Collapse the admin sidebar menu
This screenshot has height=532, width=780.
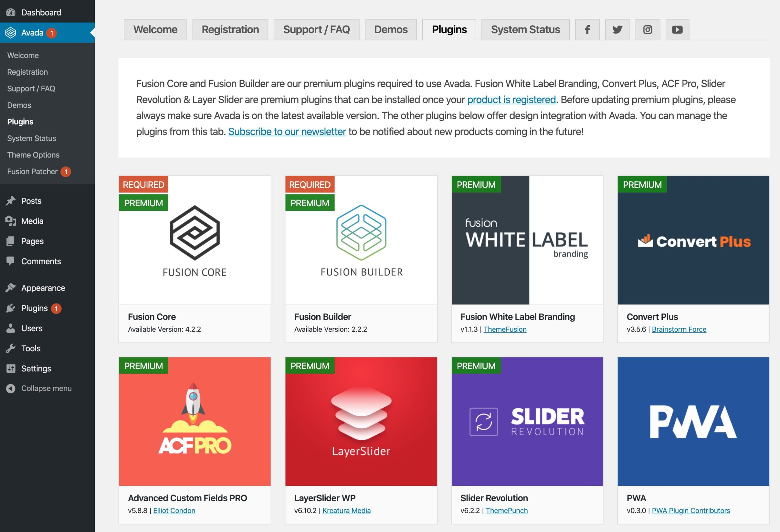[x=39, y=388]
